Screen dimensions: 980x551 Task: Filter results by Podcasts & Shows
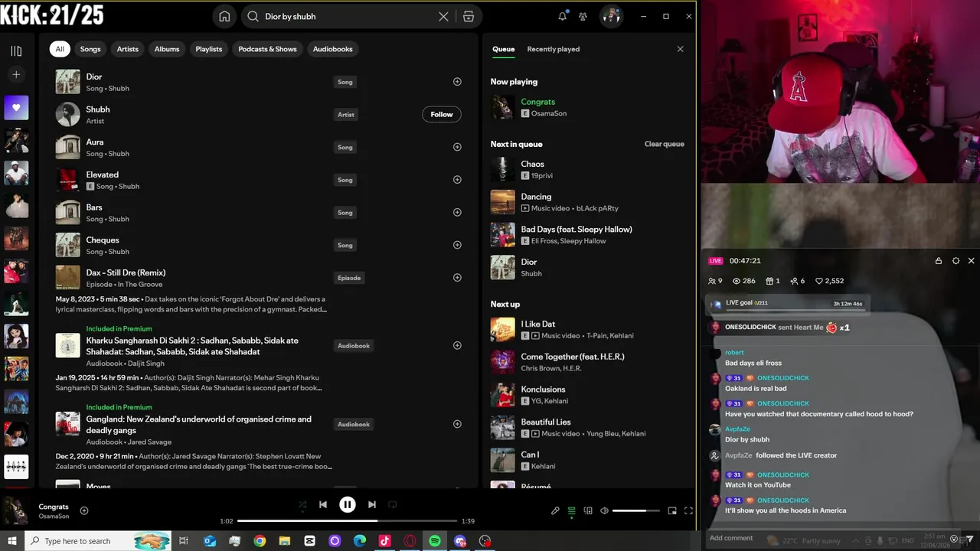[267, 49]
